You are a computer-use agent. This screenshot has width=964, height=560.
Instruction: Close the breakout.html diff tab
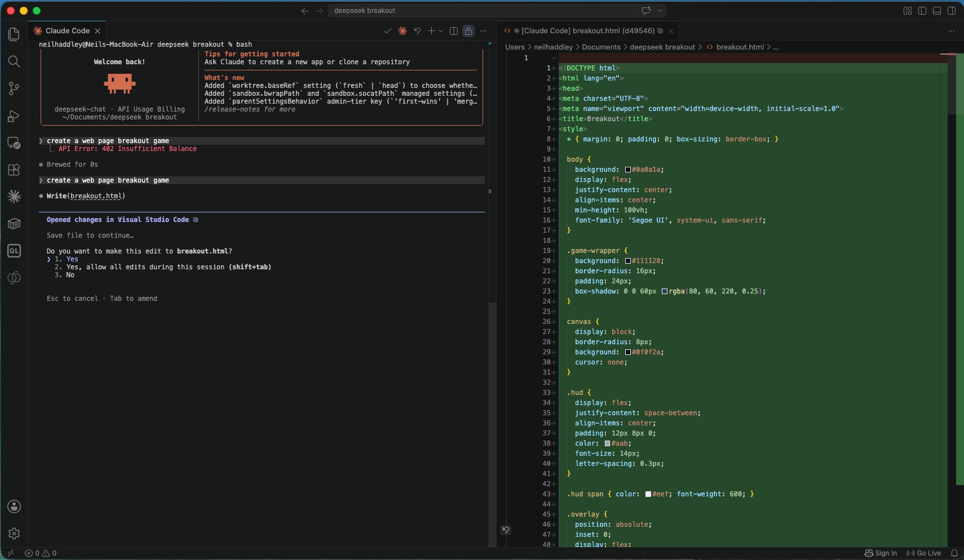[x=671, y=31]
